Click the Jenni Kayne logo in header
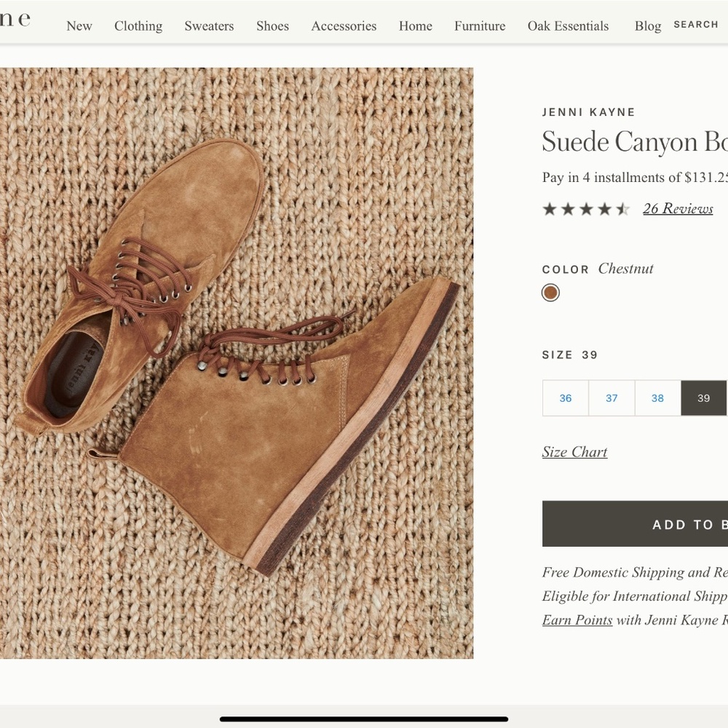This screenshot has height=728, width=728. 15,19
